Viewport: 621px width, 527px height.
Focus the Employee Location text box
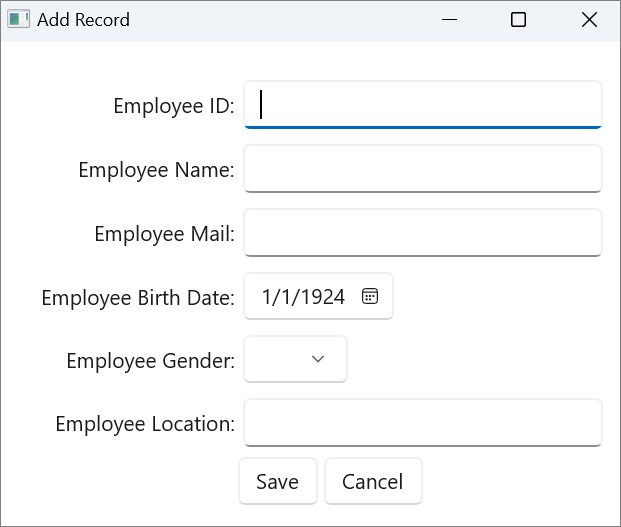click(x=422, y=423)
